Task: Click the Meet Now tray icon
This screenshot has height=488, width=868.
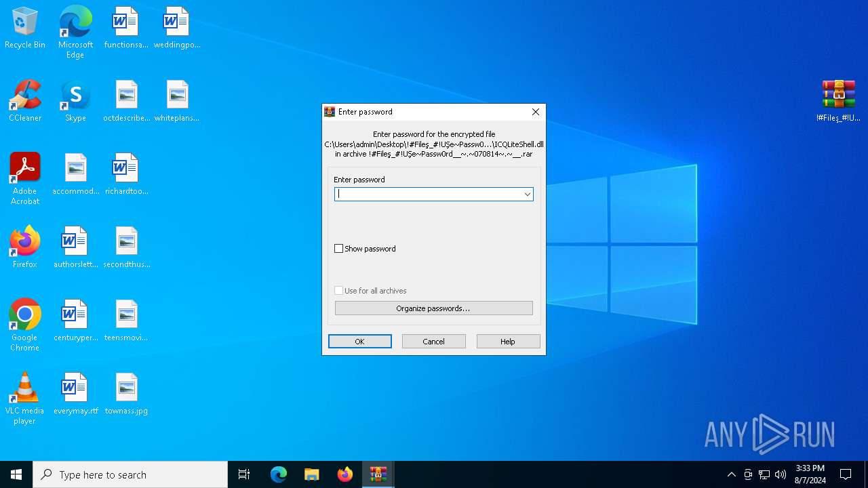Action: pyautogui.click(x=748, y=474)
